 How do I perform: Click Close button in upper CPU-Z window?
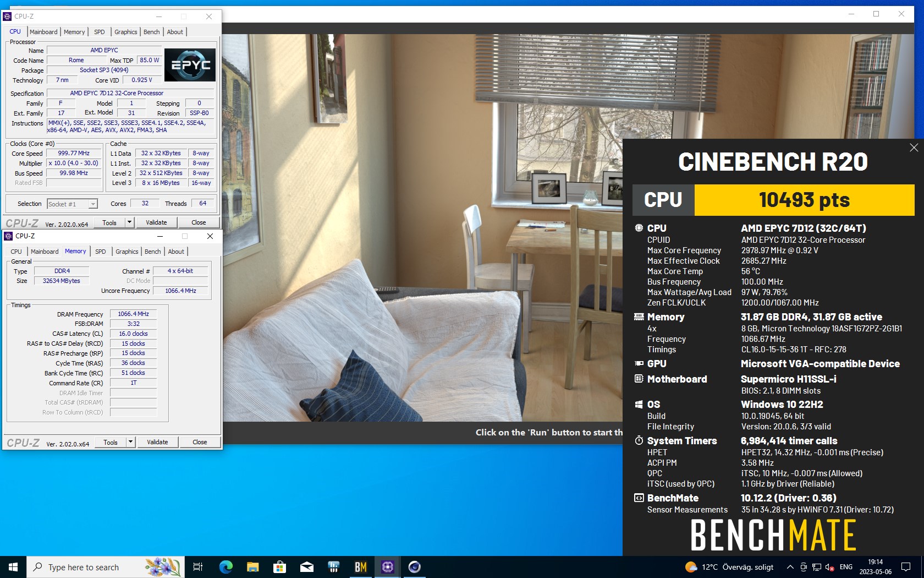click(x=199, y=222)
